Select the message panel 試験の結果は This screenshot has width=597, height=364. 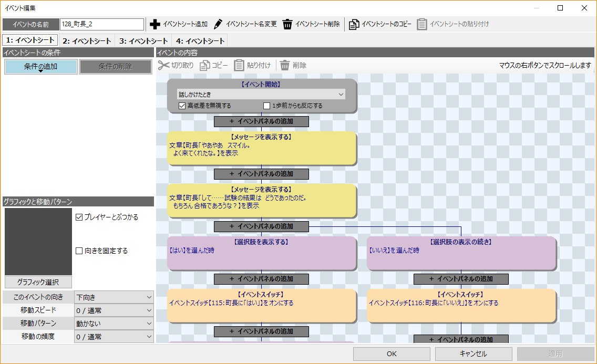(x=261, y=201)
